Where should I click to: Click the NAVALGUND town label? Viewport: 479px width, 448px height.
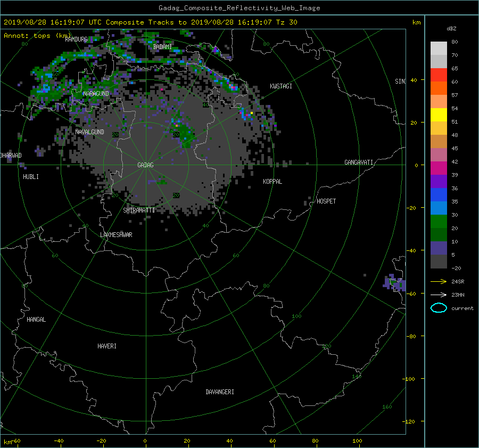(x=89, y=132)
